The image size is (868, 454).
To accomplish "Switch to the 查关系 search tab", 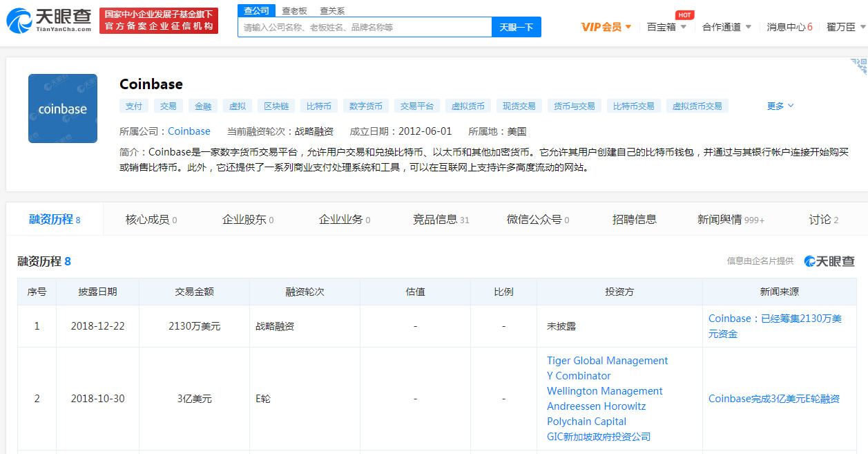I will tap(332, 11).
